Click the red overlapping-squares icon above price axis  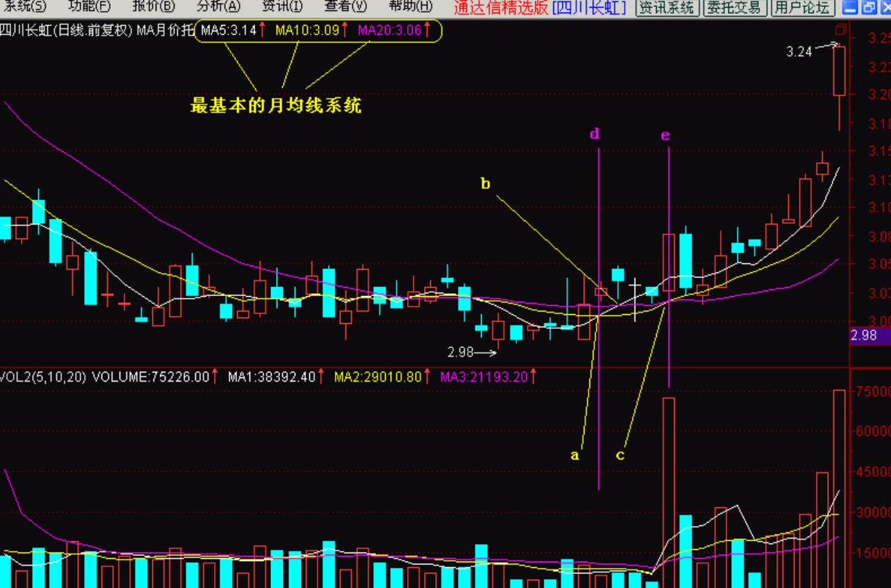click(x=841, y=29)
